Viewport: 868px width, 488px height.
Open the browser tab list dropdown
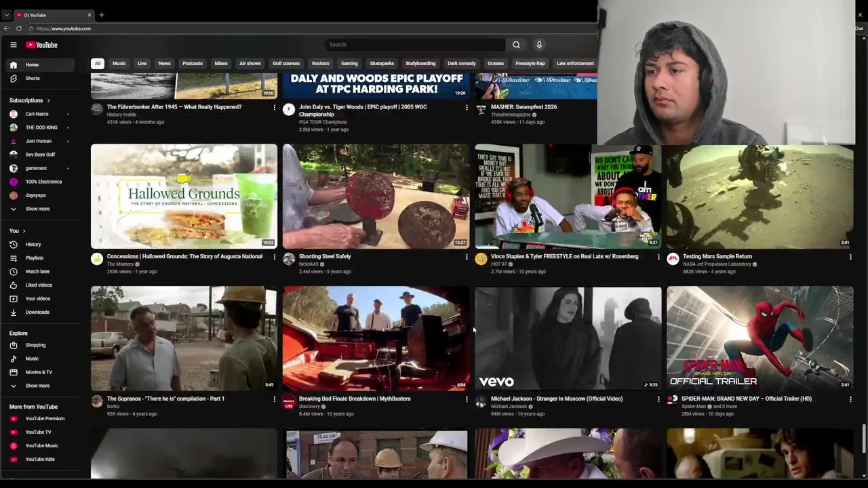[7, 15]
